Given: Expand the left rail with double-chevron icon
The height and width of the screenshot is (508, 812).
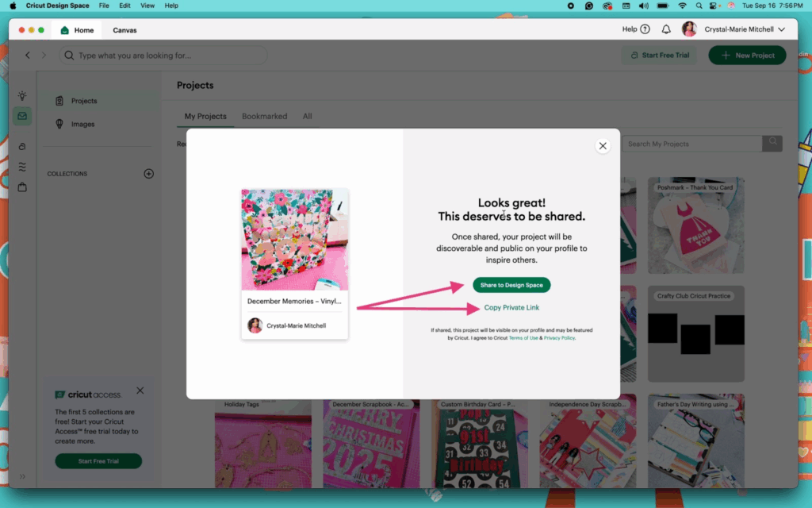Looking at the screenshot, I should pyautogui.click(x=22, y=476).
